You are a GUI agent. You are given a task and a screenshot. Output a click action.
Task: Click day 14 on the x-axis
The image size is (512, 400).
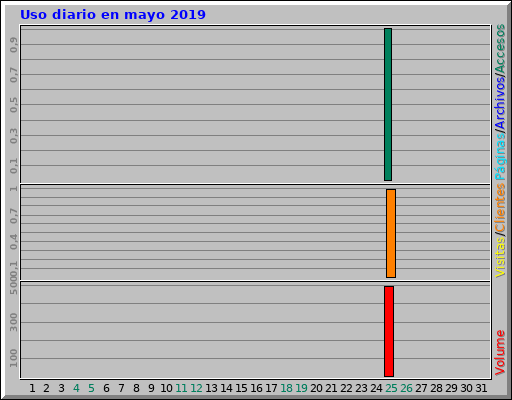click(x=226, y=388)
